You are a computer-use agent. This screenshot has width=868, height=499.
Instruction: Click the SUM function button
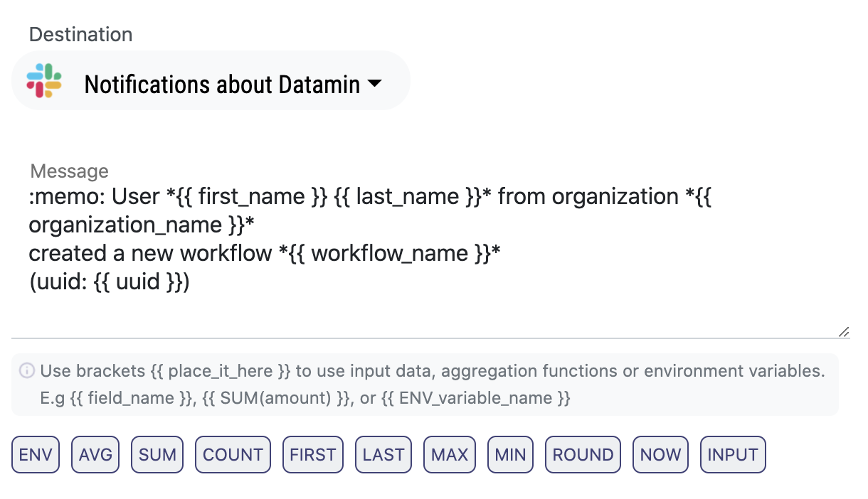pos(157,455)
